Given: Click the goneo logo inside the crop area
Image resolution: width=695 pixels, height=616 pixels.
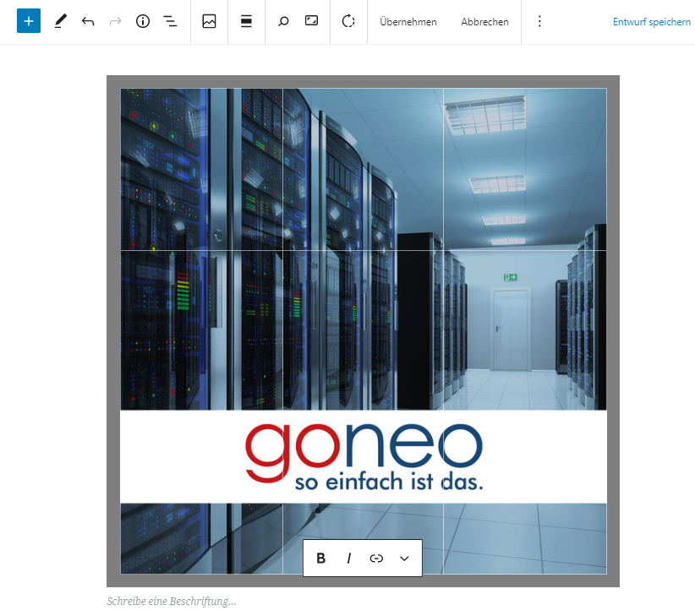Looking at the screenshot, I should (x=364, y=456).
